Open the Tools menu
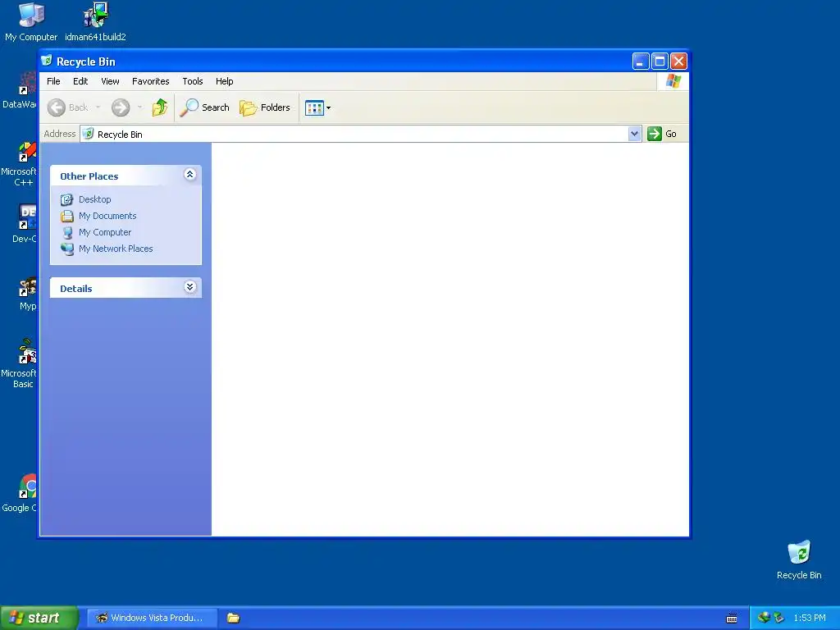 192,81
